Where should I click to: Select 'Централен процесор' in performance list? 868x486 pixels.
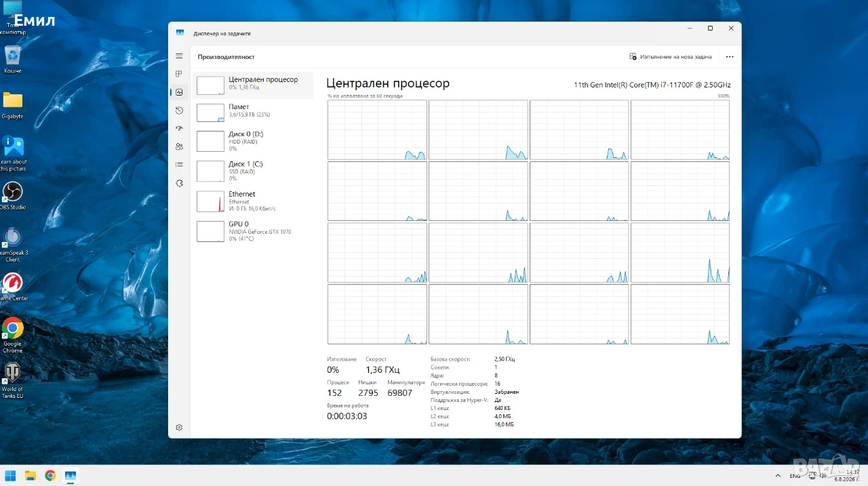pos(253,85)
